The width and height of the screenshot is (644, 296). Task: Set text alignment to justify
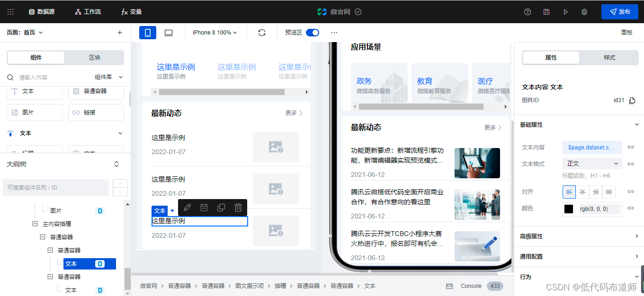(x=609, y=192)
